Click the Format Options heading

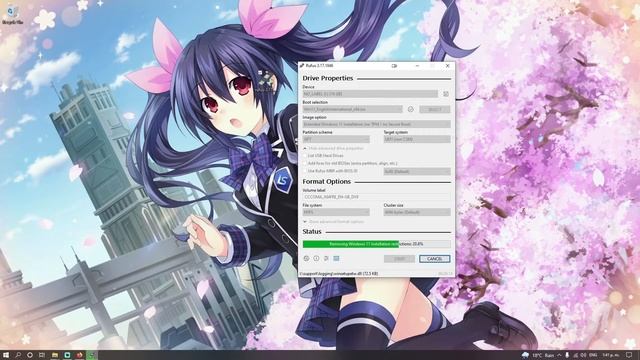pyautogui.click(x=327, y=181)
